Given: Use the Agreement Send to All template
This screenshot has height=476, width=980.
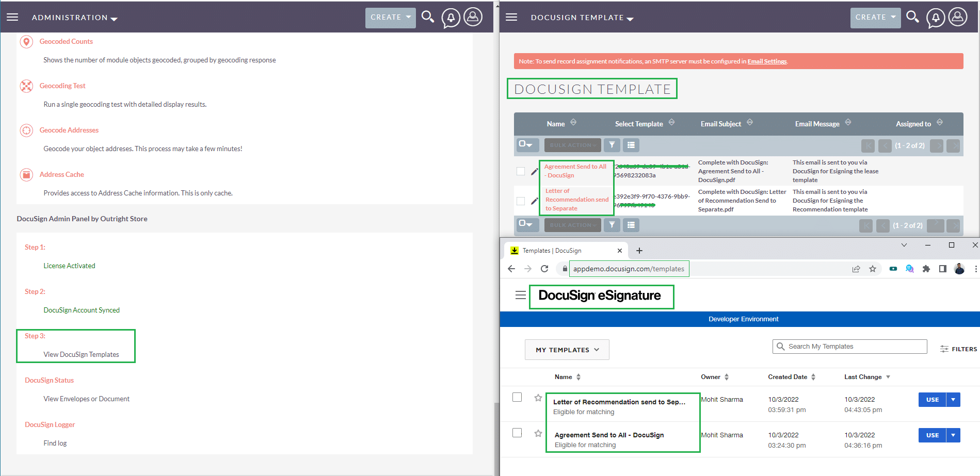Looking at the screenshot, I should [933, 435].
